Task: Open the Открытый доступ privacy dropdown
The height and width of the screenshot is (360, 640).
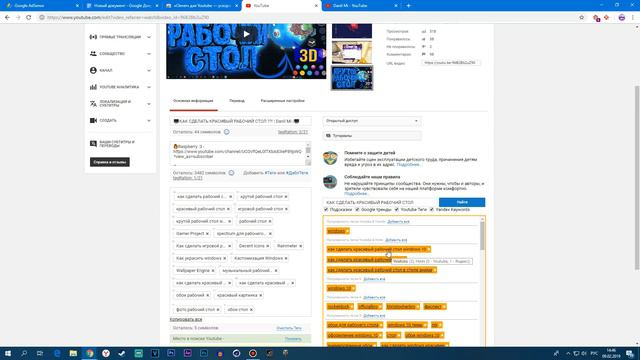Action: 372,121
